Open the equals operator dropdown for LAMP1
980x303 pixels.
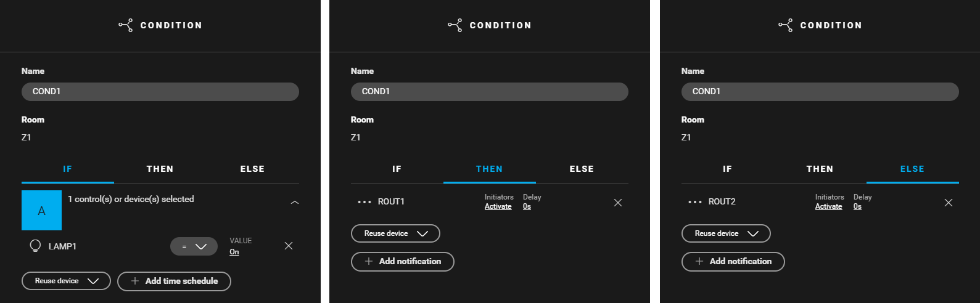[194, 246]
